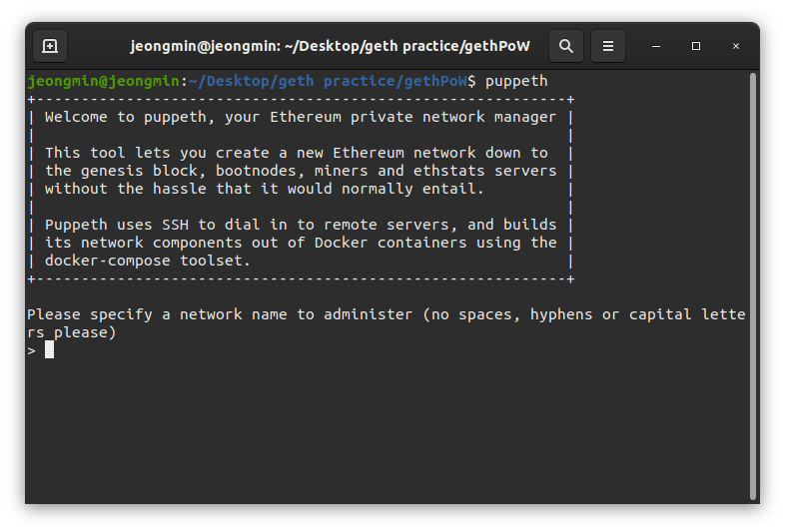The height and width of the screenshot is (532, 785).
Task: Open a new terminal tab
Action: tap(50, 46)
